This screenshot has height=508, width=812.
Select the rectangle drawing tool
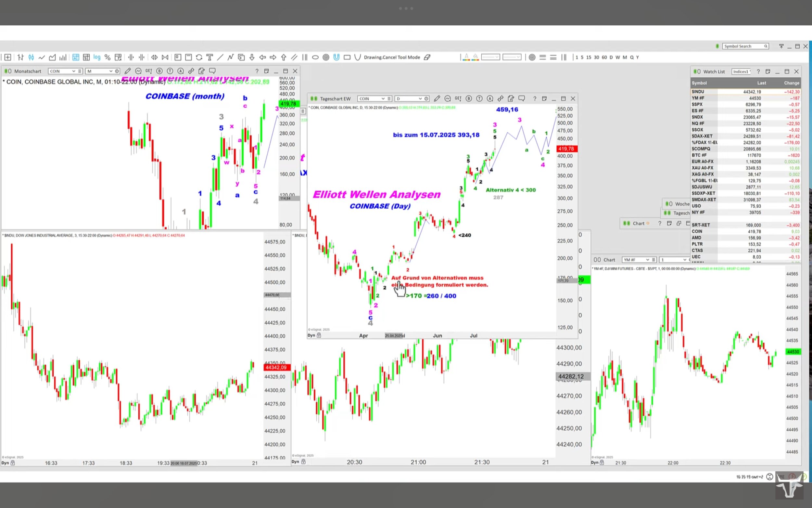click(347, 58)
